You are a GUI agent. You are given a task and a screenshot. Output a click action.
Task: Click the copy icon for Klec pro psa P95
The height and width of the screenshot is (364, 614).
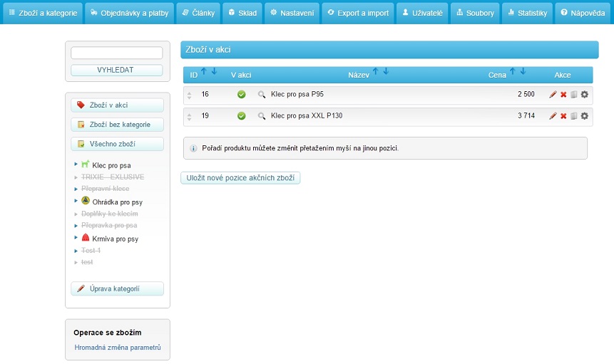(x=574, y=94)
